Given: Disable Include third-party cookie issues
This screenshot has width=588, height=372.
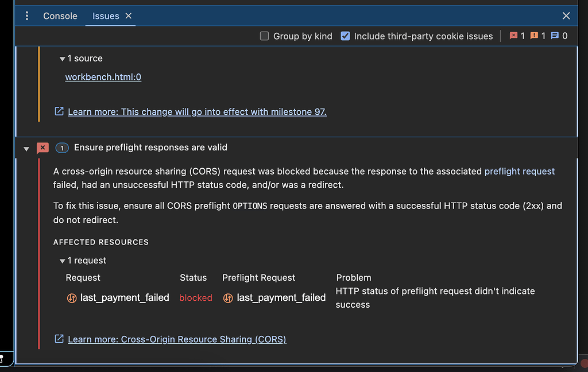Looking at the screenshot, I should click(x=345, y=36).
